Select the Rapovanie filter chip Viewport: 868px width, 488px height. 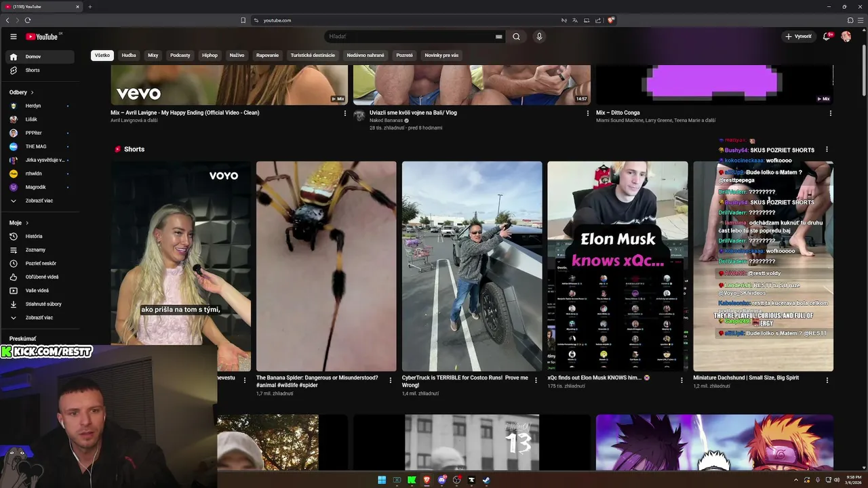click(267, 56)
